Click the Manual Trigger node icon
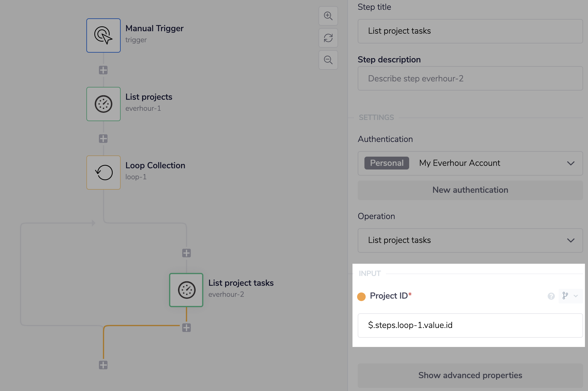 pyautogui.click(x=104, y=35)
